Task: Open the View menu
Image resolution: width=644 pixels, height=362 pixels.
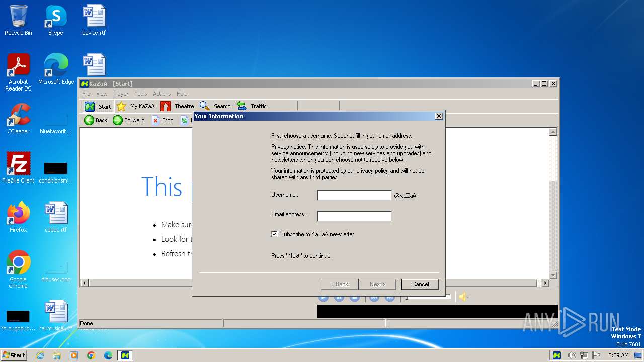Action: pos(102,94)
